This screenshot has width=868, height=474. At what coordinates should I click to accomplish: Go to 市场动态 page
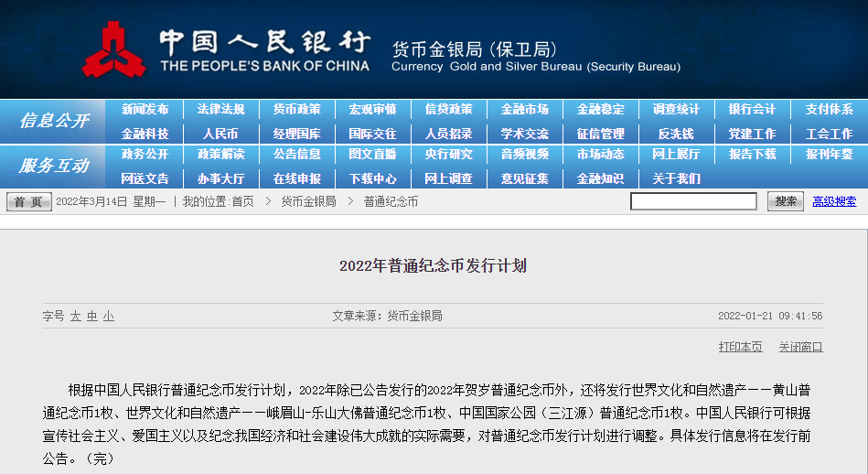pyautogui.click(x=600, y=155)
